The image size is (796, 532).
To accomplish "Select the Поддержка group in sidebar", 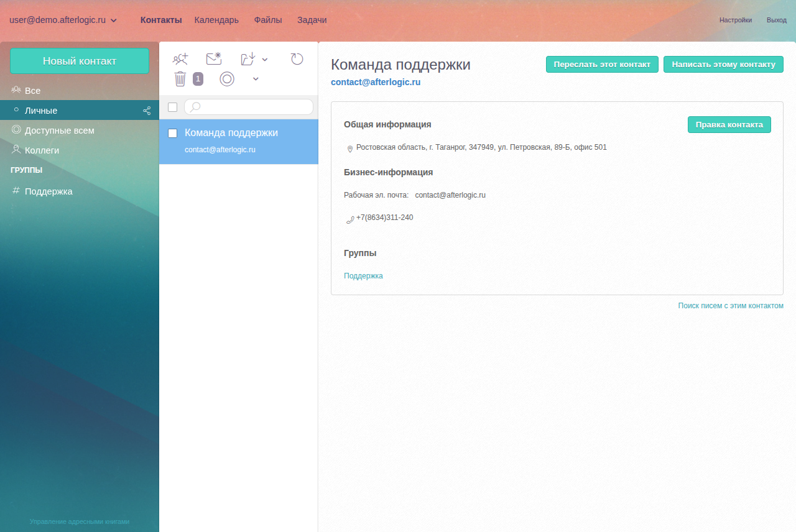I will [x=49, y=191].
